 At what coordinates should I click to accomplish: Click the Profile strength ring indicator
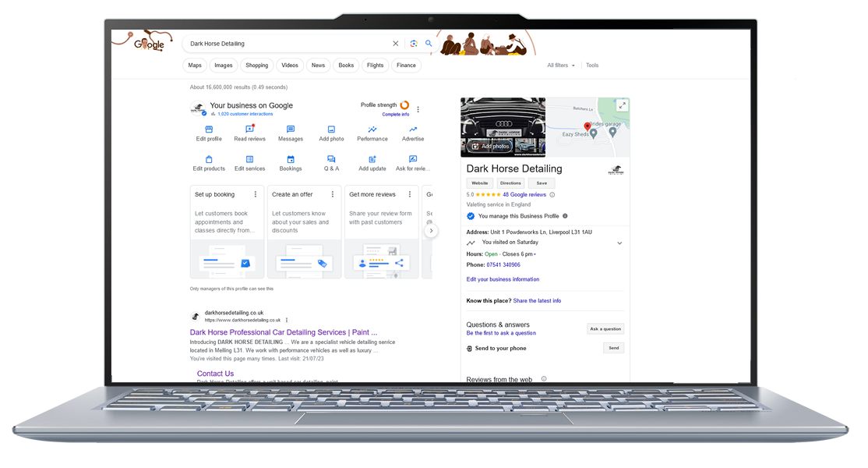point(404,105)
